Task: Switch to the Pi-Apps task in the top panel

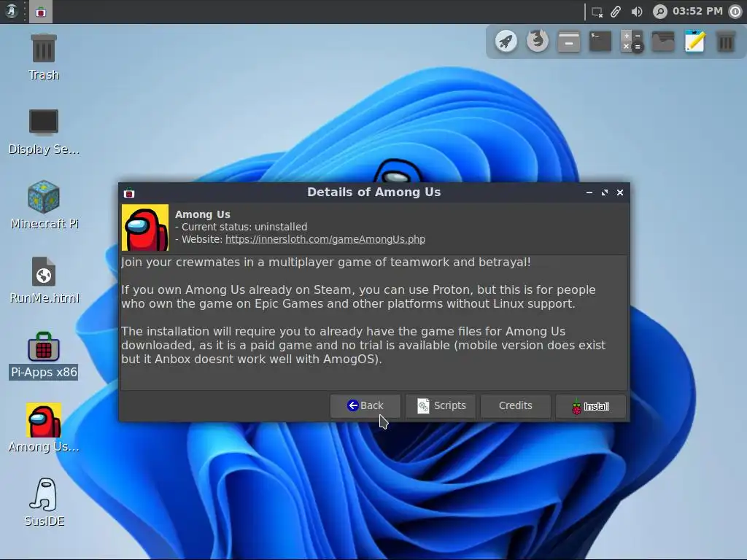Action: [x=41, y=12]
